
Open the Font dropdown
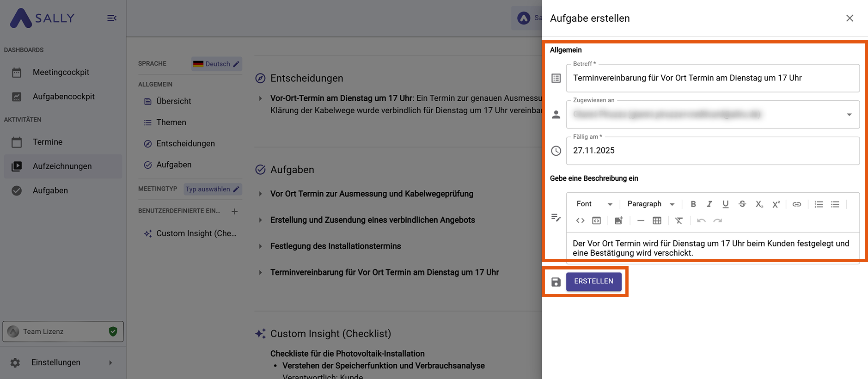click(594, 204)
